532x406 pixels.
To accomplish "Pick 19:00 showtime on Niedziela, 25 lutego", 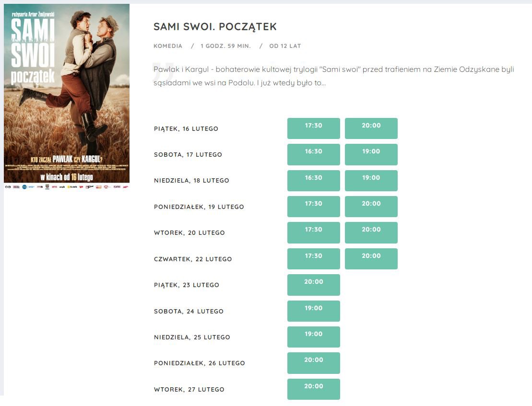I will [x=314, y=337].
